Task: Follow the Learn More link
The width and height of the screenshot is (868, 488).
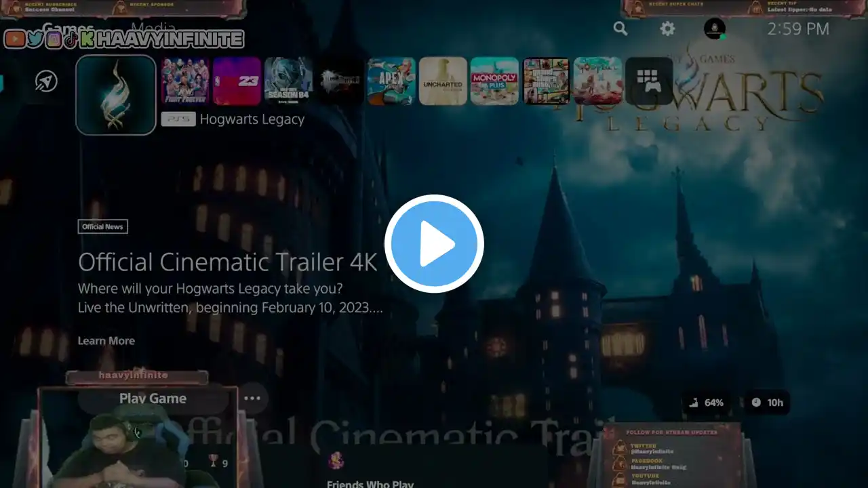Action: [x=106, y=341]
